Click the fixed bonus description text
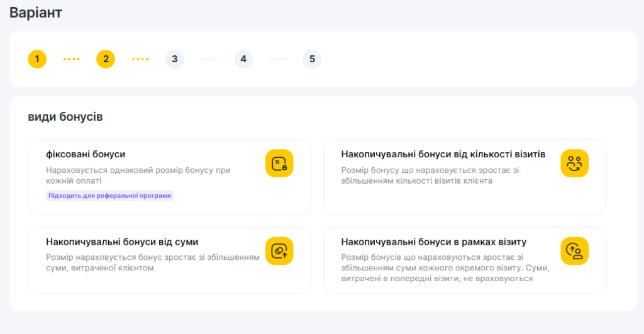The image size is (644, 334). coord(138,175)
